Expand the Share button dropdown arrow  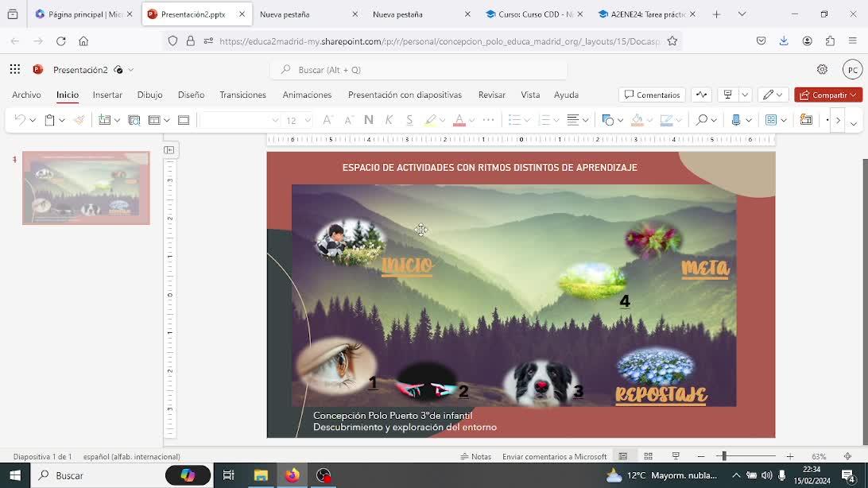click(x=854, y=95)
